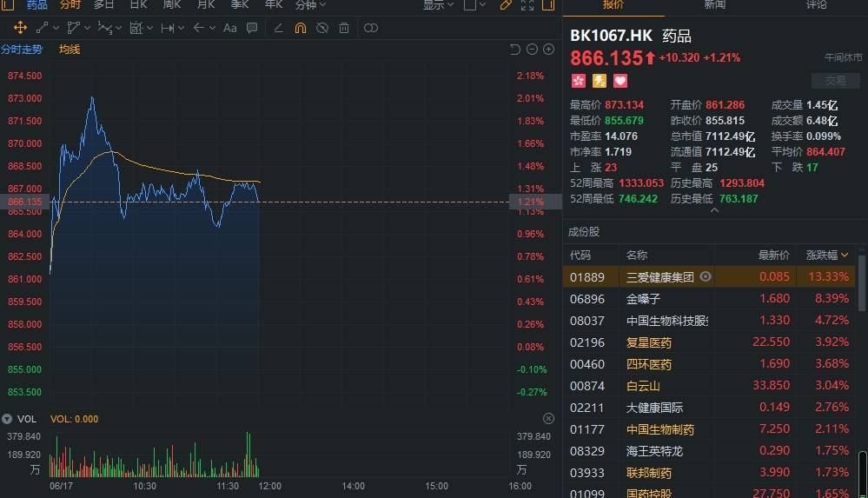Toggle watch eye on 三爱健康集团 row
This screenshot has width=868, height=498.
tap(706, 277)
